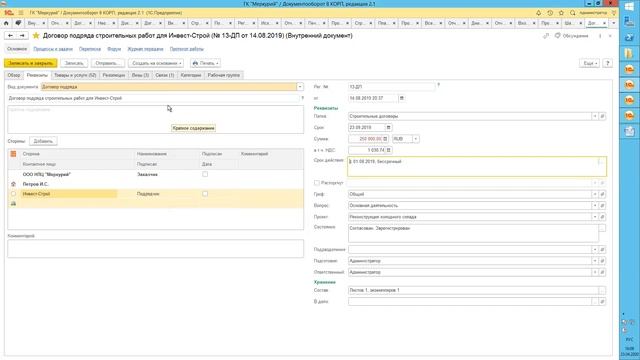Expand the Подразделение dropdown arrow
Image resolution: width=640 pixels, height=360 pixels.
click(595, 249)
